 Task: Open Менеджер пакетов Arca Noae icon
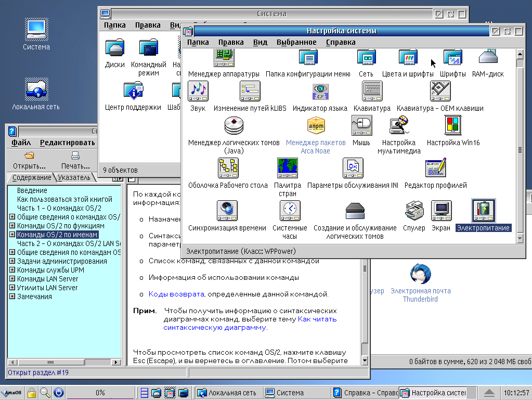pos(316,125)
